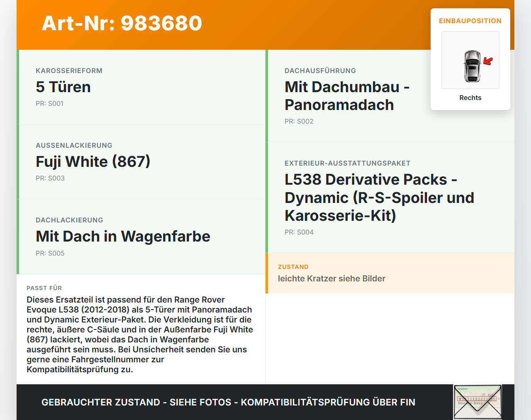Click the L538 Derivative Packs heading

[379, 198]
